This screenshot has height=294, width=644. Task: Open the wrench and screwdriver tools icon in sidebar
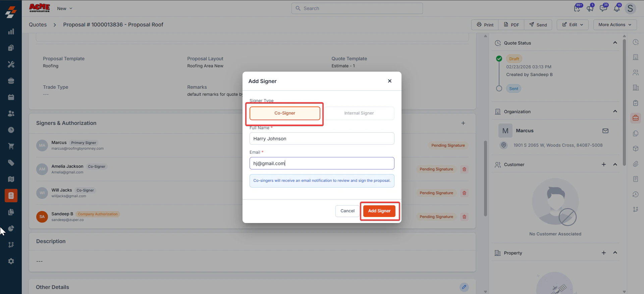click(11, 64)
